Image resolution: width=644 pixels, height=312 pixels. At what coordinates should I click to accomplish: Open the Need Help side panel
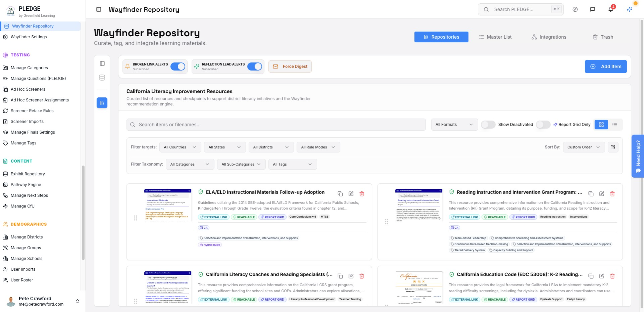[638, 156]
